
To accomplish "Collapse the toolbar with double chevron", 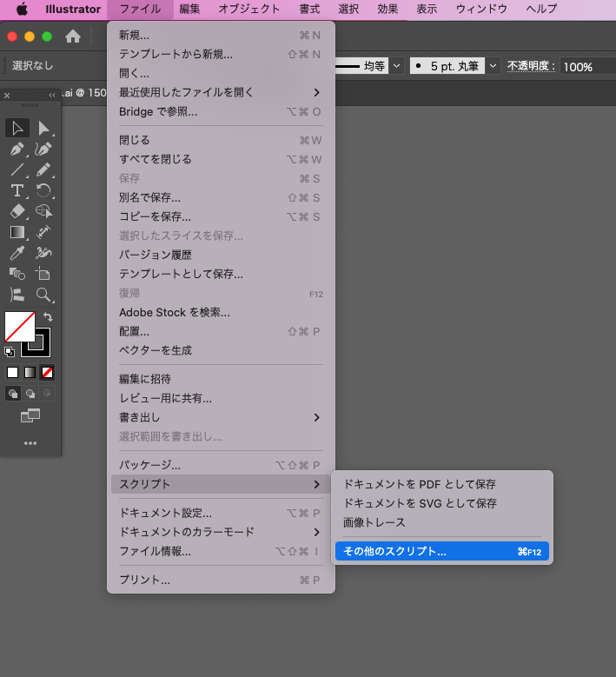I will click(52, 96).
